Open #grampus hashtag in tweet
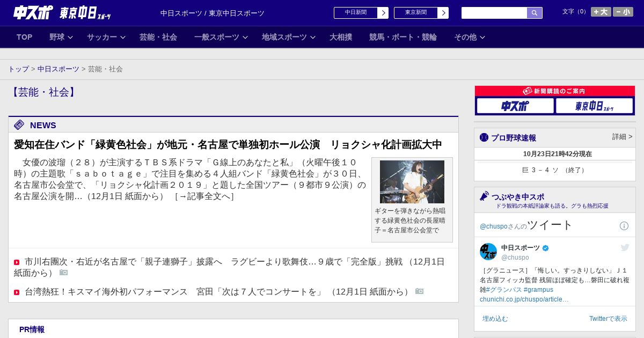 [538, 290]
